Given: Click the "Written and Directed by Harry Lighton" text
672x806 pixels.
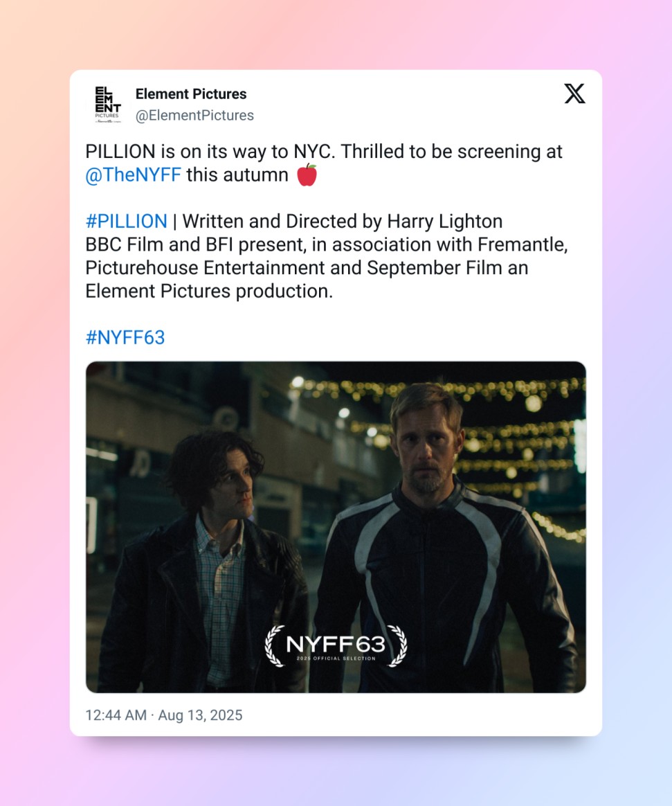Looking at the screenshot, I should point(343,222).
